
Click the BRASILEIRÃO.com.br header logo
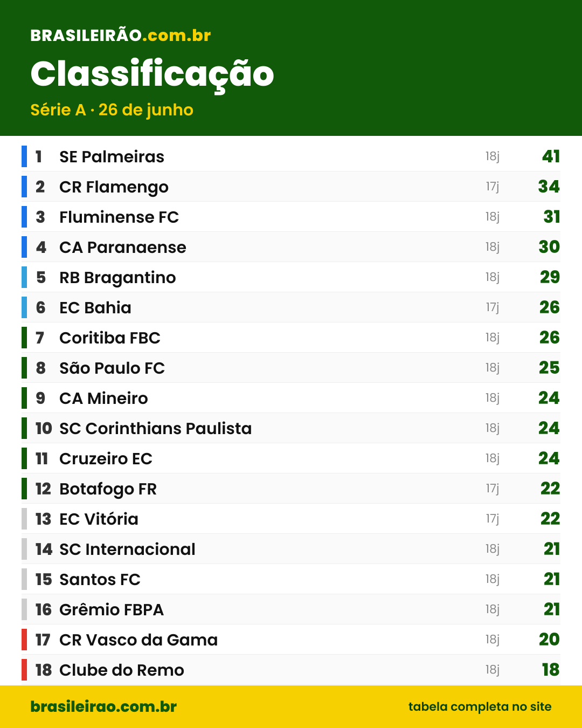point(121,36)
